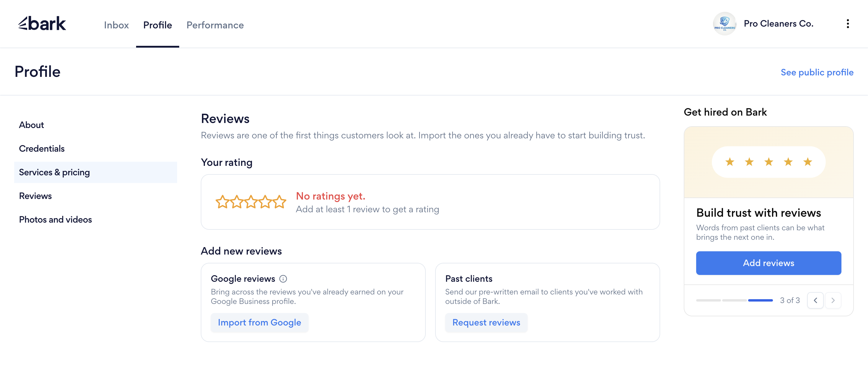
Task: Select Services & pricing sidebar item
Action: (x=96, y=172)
